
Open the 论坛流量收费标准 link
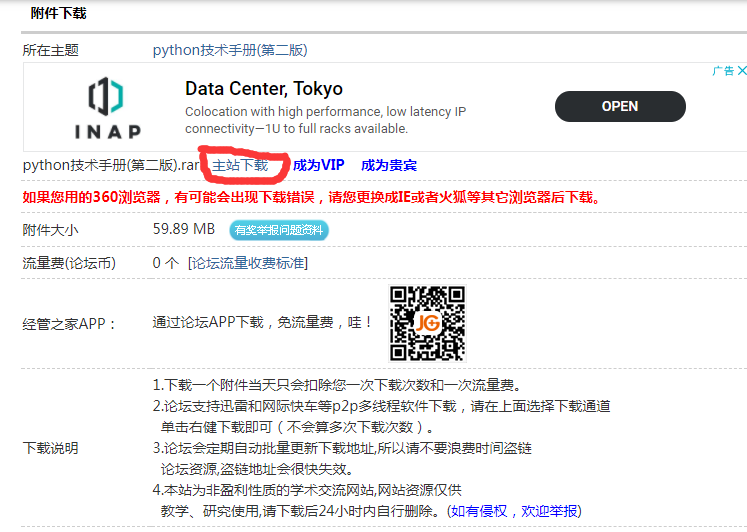248,263
